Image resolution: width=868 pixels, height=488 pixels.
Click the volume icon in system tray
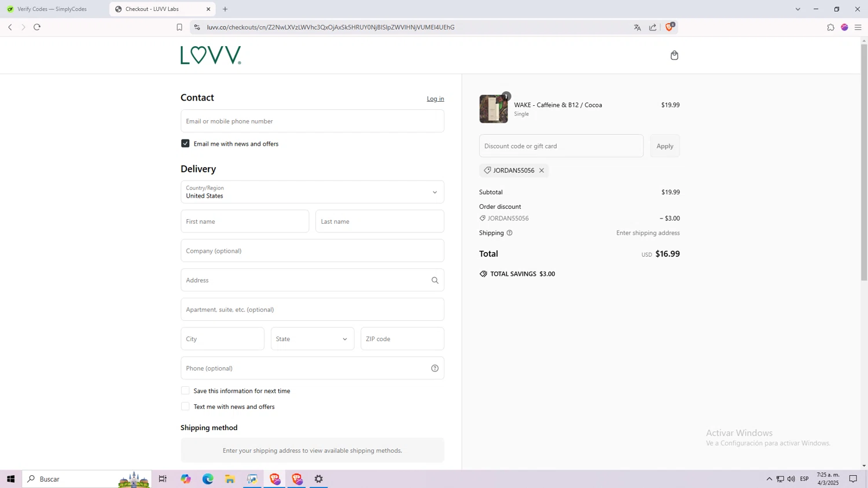[791, 479]
